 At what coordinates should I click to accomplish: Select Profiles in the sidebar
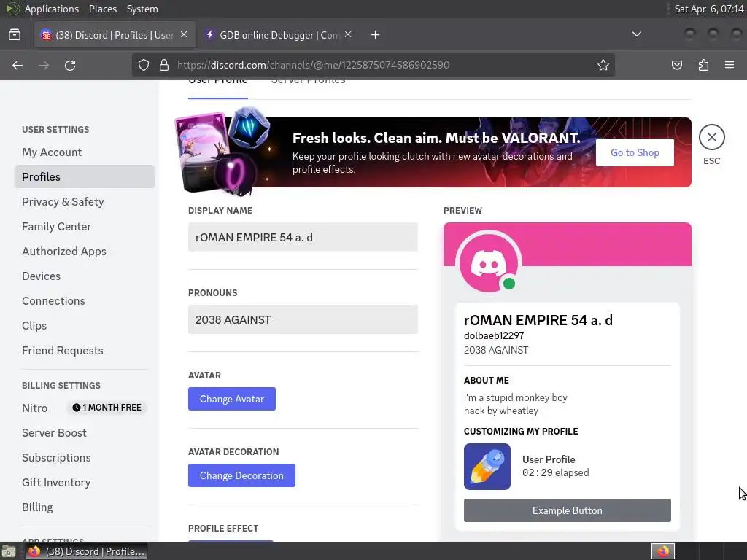point(85,176)
